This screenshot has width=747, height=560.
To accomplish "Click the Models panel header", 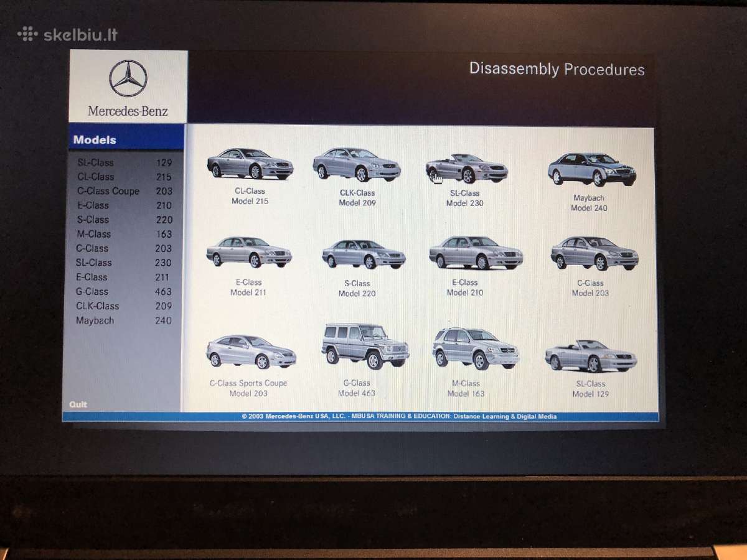I will click(x=126, y=139).
